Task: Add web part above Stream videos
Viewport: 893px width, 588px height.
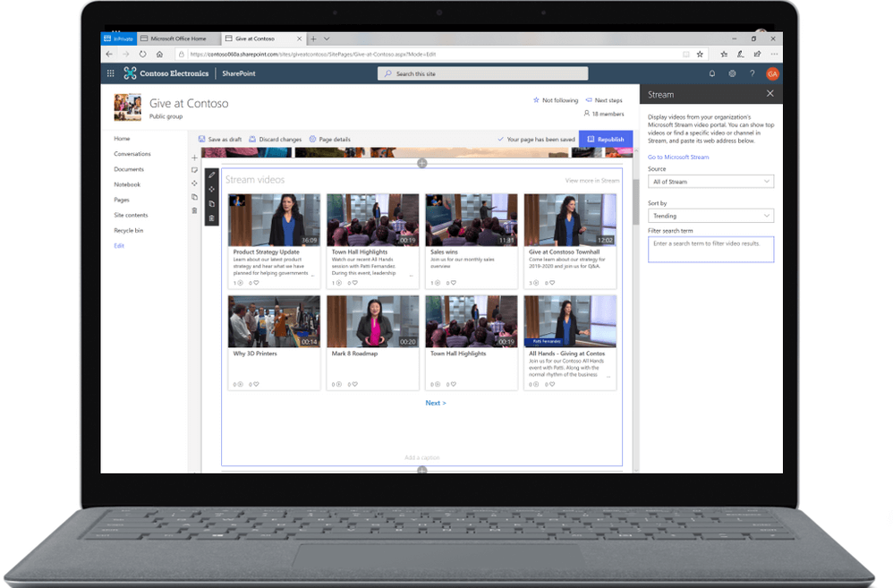Action: point(422,164)
